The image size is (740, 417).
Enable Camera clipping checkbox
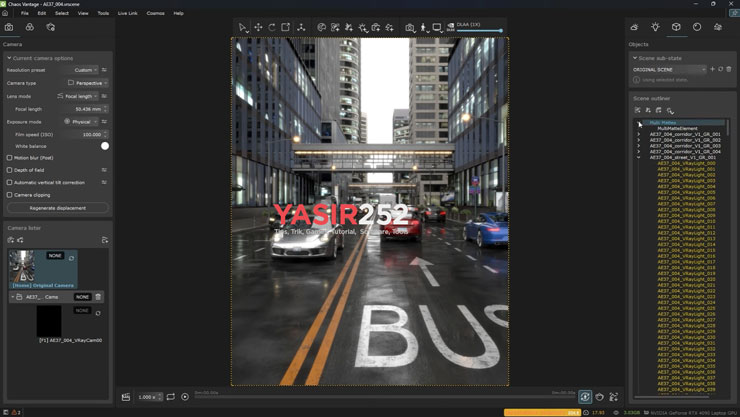pos(9,194)
